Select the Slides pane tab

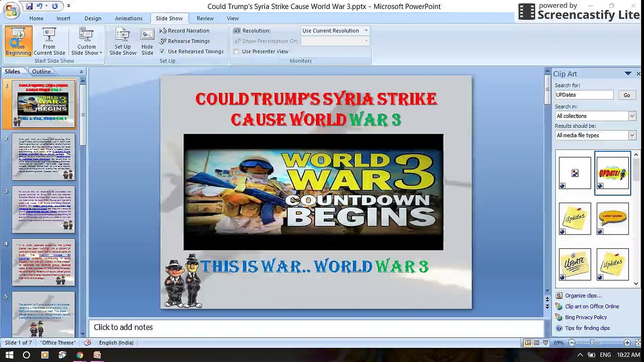point(13,71)
